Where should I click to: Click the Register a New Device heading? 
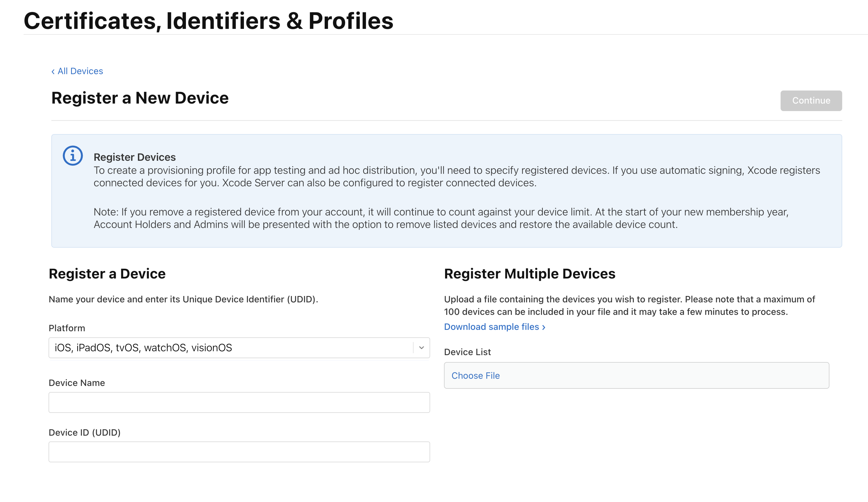point(140,98)
